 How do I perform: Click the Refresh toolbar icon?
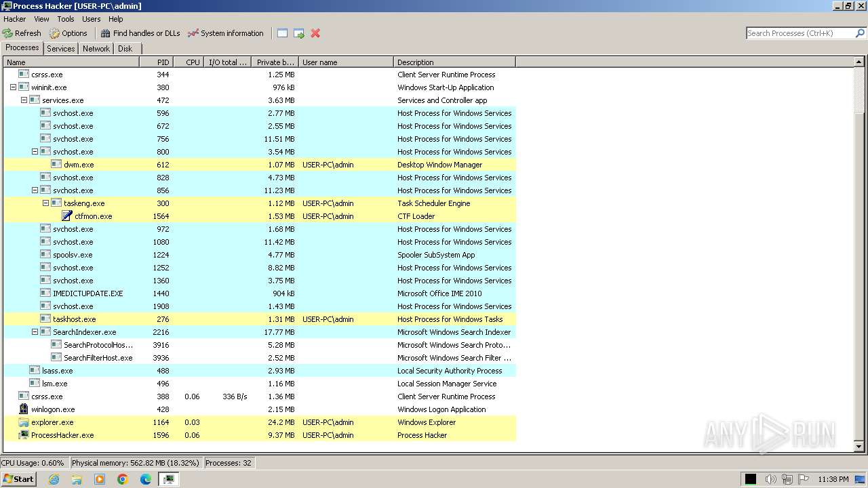[x=7, y=33]
